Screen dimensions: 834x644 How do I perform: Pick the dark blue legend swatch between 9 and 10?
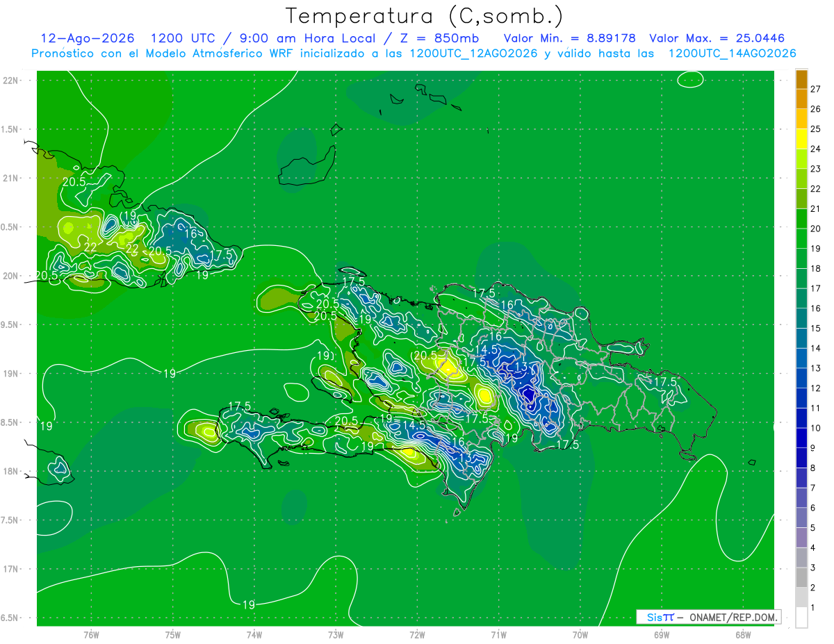(801, 438)
